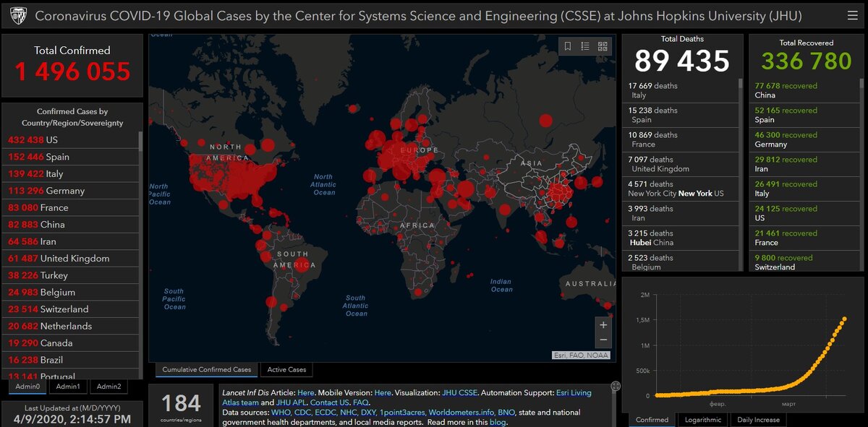Viewport: 868px width, 427px height.
Task: Click the Total Confirmed 1 496 055 figure
Action: [x=72, y=71]
